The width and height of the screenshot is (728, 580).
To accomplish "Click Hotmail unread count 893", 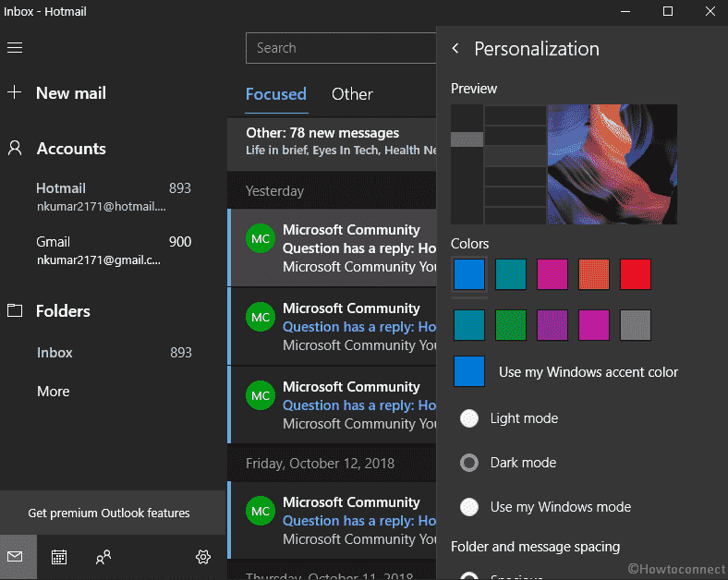I will [179, 187].
